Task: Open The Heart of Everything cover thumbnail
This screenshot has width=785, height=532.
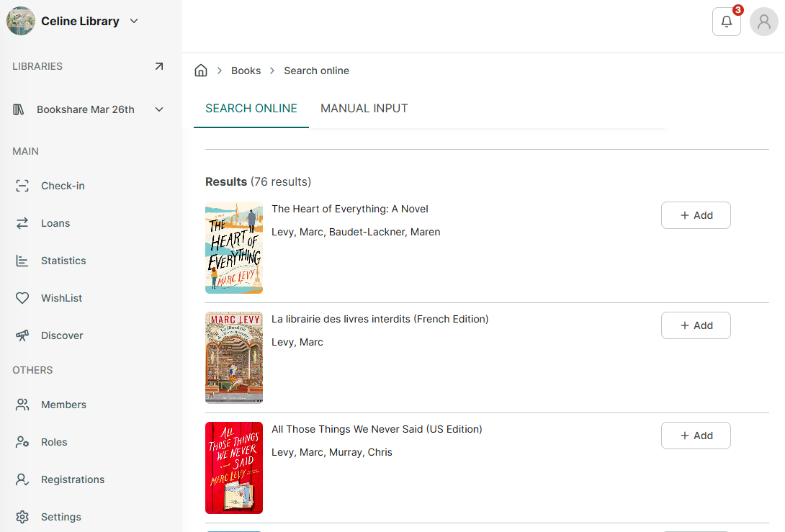Action: click(x=234, y=248)
